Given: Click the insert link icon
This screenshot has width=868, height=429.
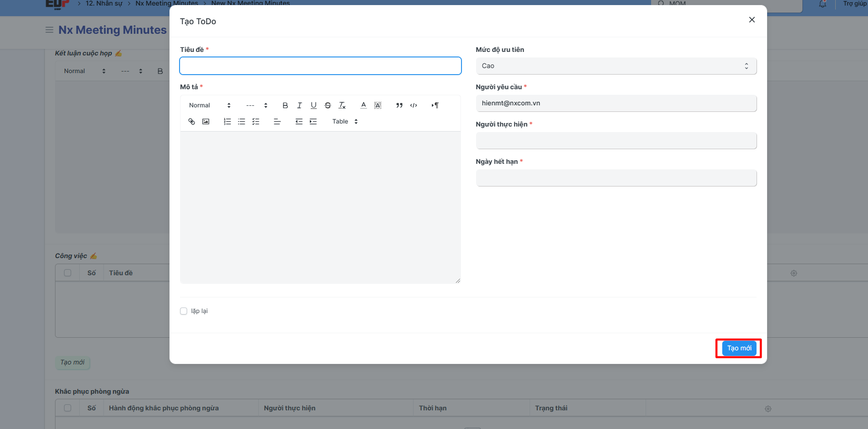Looking at the screenshot, I should click(x=192, y=121).
